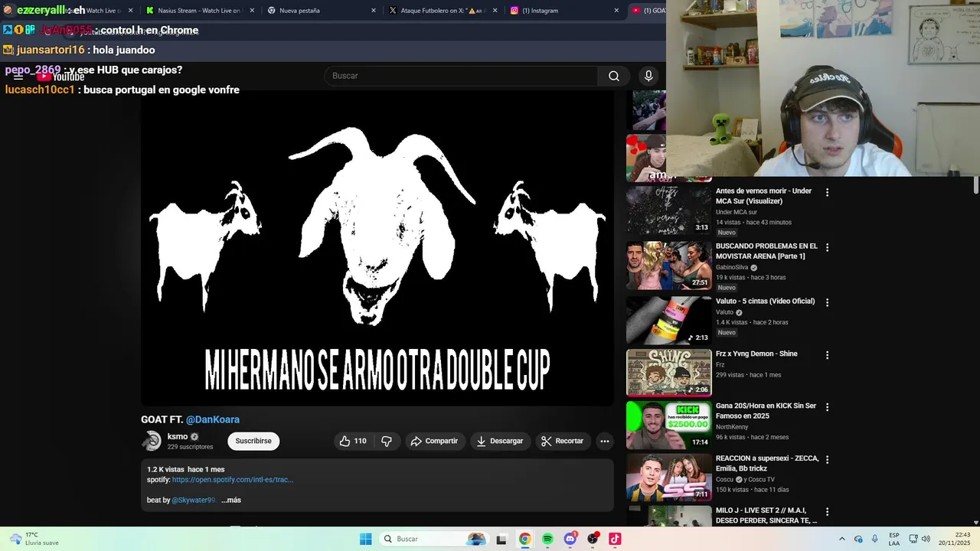The image size is (980, 551).
Task: Open the weather widget Lluvia suave
Action: tap(32, 539)
